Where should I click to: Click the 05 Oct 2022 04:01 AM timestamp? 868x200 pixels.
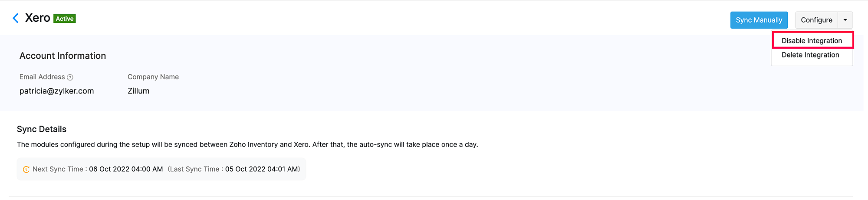262,169
